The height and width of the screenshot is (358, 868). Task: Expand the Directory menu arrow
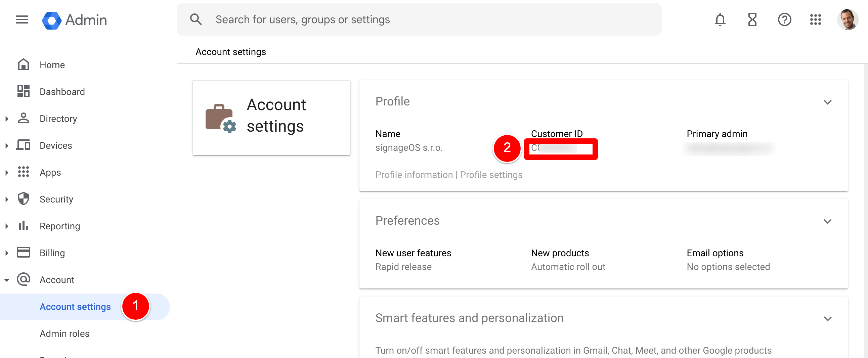(x=7, y=119)
